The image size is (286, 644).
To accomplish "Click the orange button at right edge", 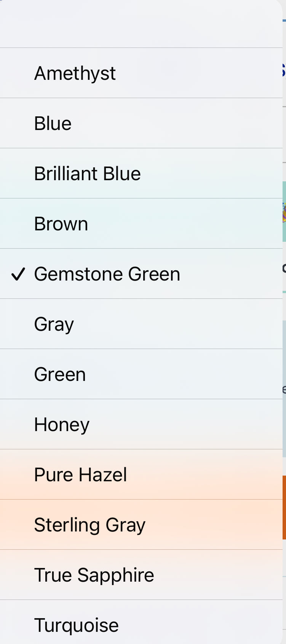I will click(x=284, y=507).
